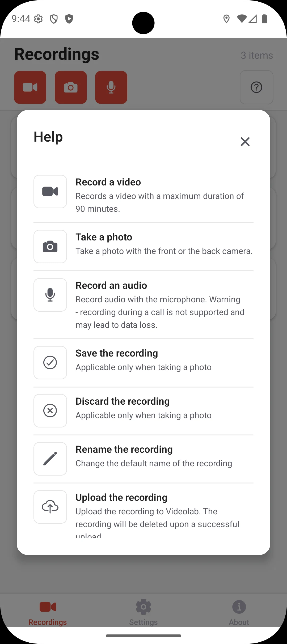Click the camera icon beside Take a photo
Viewport: 287px width, 644px height.
tap(50, 247)
